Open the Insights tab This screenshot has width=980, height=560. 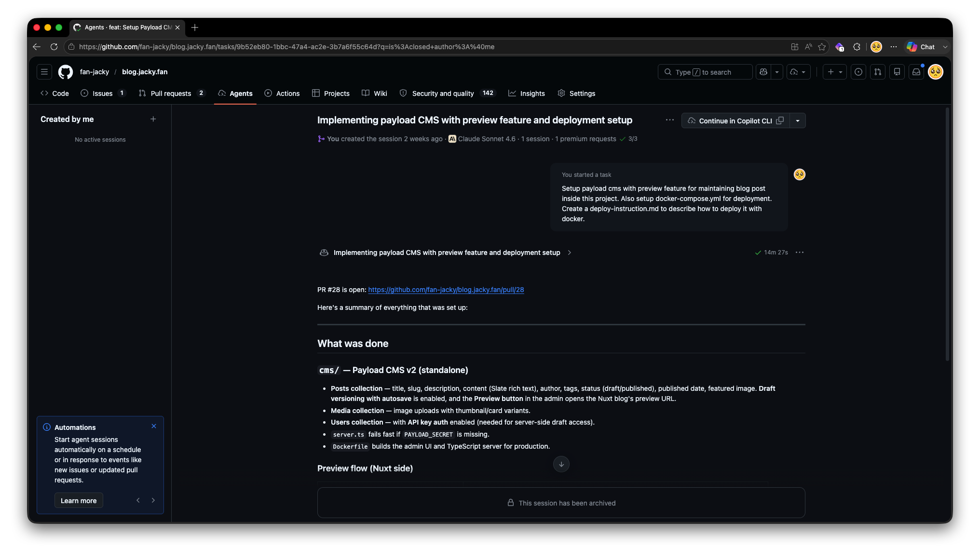point(527,93)
